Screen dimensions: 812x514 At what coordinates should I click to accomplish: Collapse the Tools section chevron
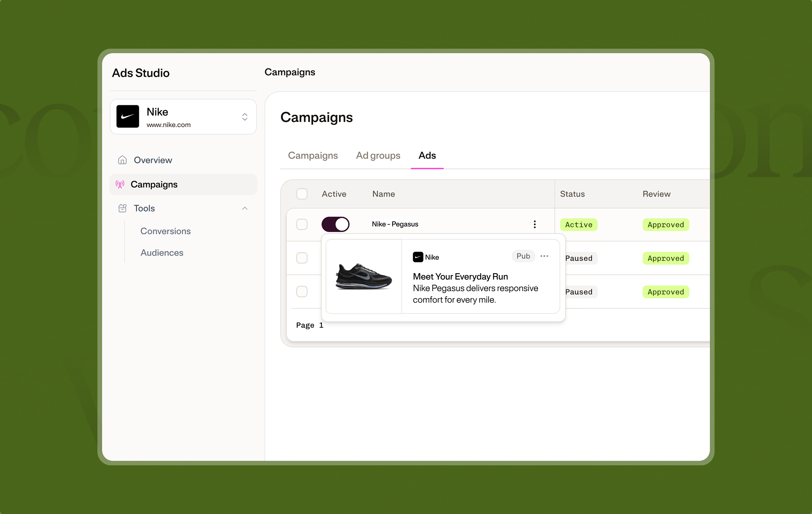click(x=245, y=208)
